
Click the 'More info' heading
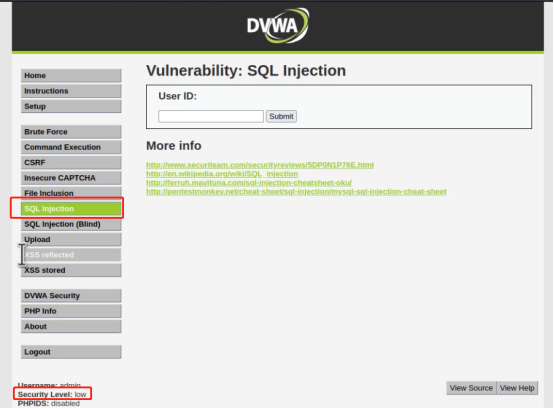click(174, 146)
